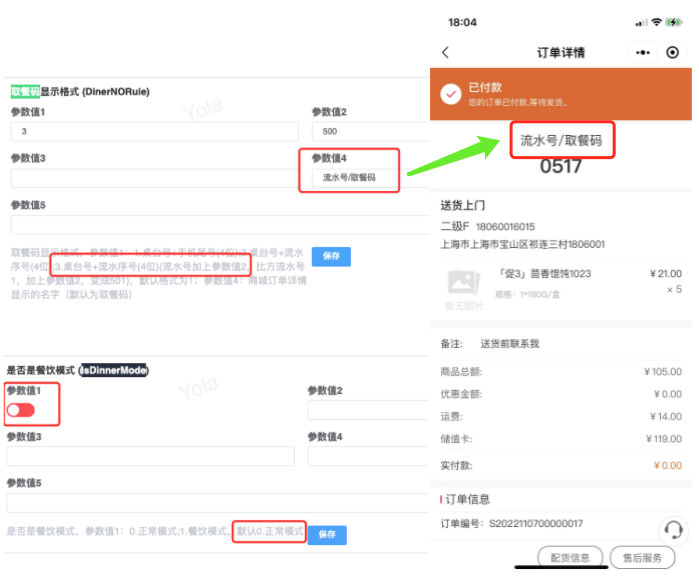699x581 pixels.
Task: Click the product price ¥21.00
Action: (x=666, y=273)
